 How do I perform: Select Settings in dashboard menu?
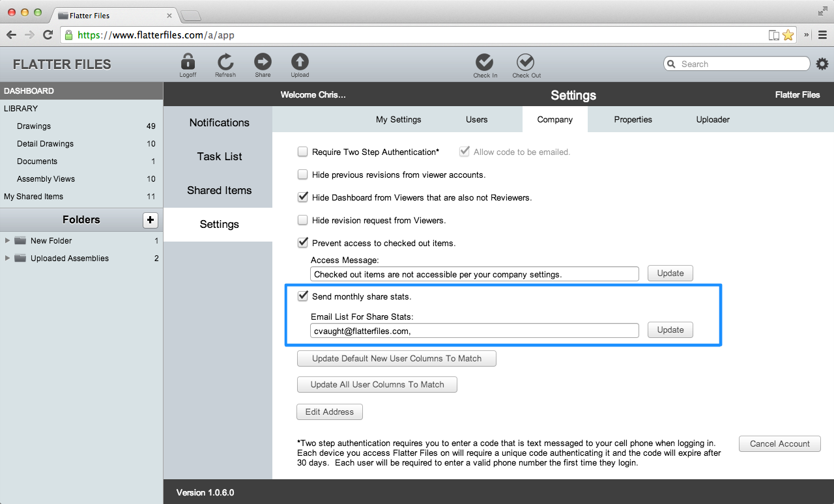tap(219, 225)
